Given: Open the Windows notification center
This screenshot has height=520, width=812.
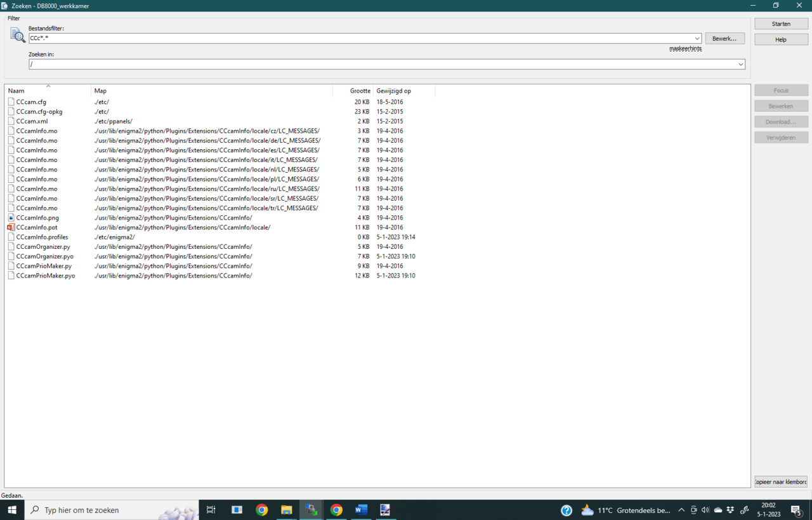Looking at the screenshot, I should coord(796,510).
